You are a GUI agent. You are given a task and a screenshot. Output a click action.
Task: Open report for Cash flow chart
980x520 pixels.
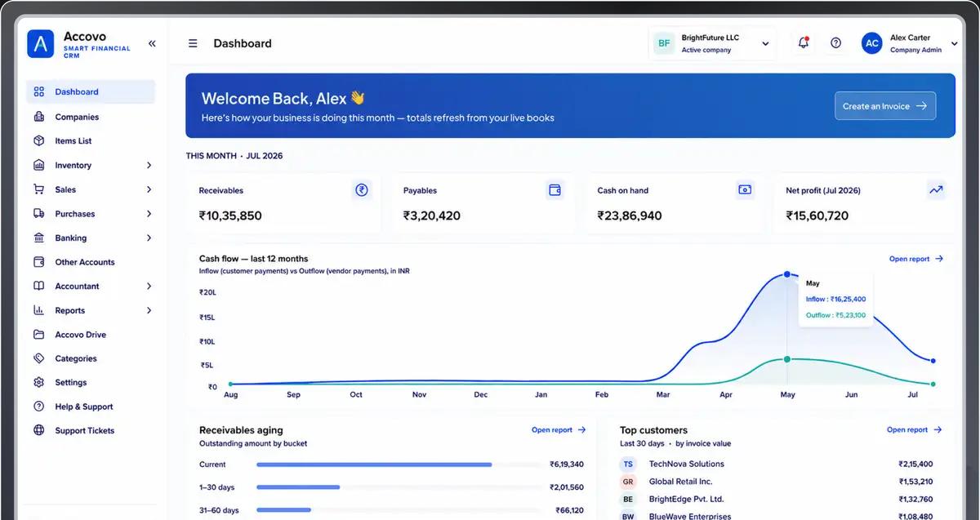[916, 259]
